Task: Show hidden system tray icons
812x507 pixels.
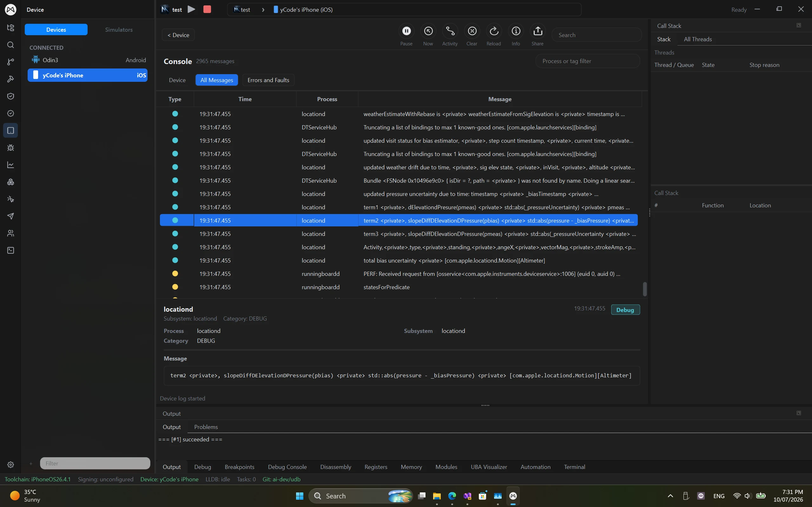Action: (x=670, y=496)
